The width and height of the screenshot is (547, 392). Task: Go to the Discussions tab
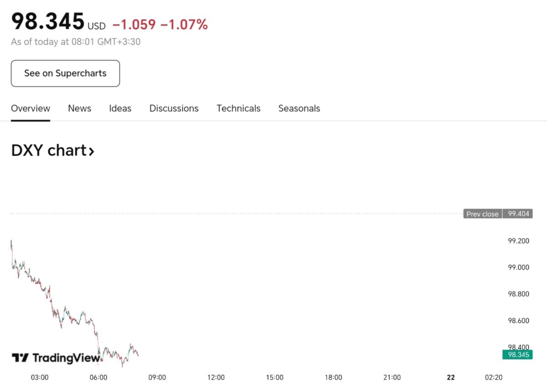click(174, 109)
